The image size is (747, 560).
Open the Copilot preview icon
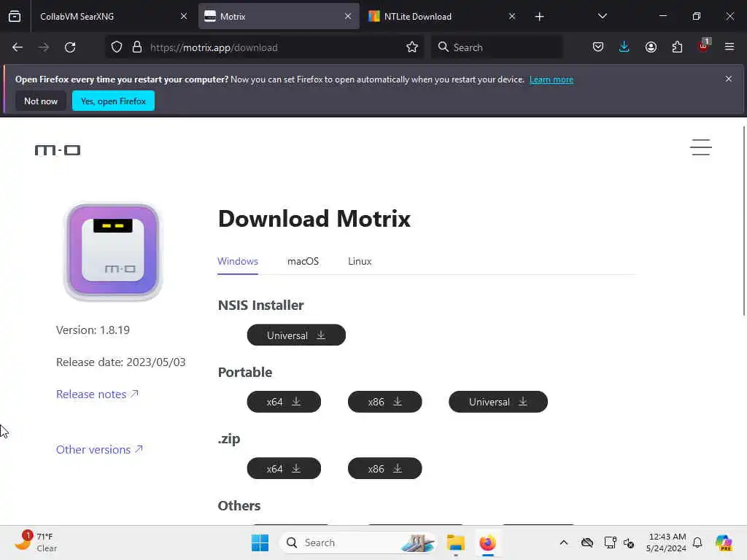(724, 542)
